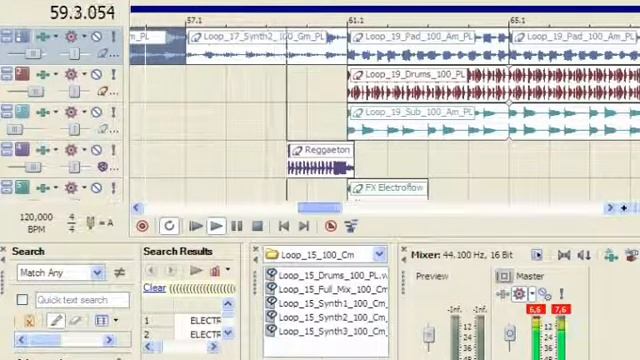Mute track 2
The width and height of the screenshot is (640, 360).
click(x=96, y=74)
